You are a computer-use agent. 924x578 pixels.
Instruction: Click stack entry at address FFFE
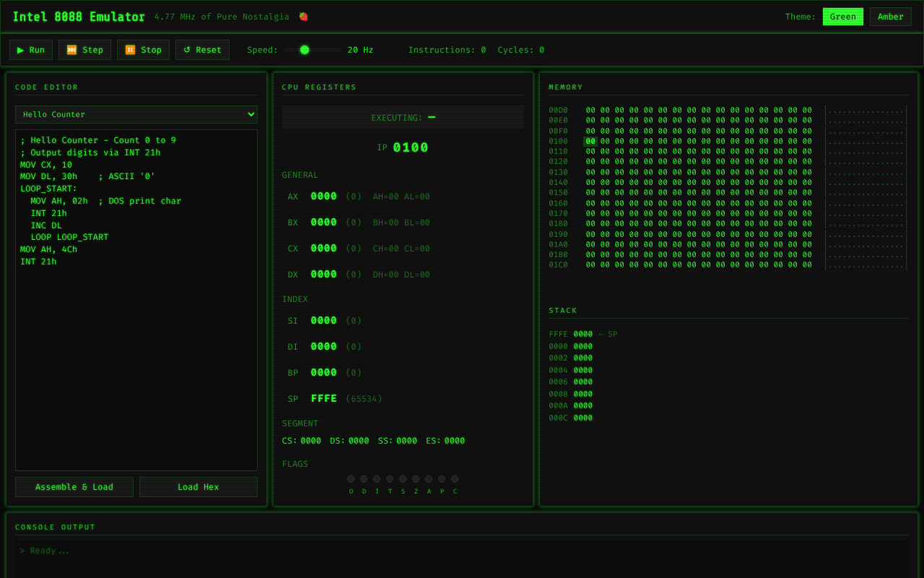[x=583, y=335]
